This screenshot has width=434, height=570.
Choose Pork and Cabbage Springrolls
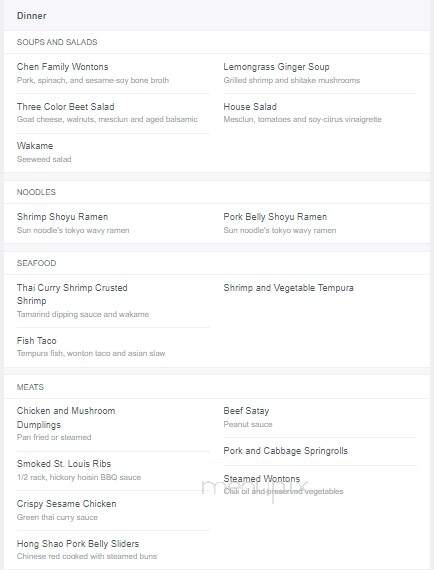(285, 451)
